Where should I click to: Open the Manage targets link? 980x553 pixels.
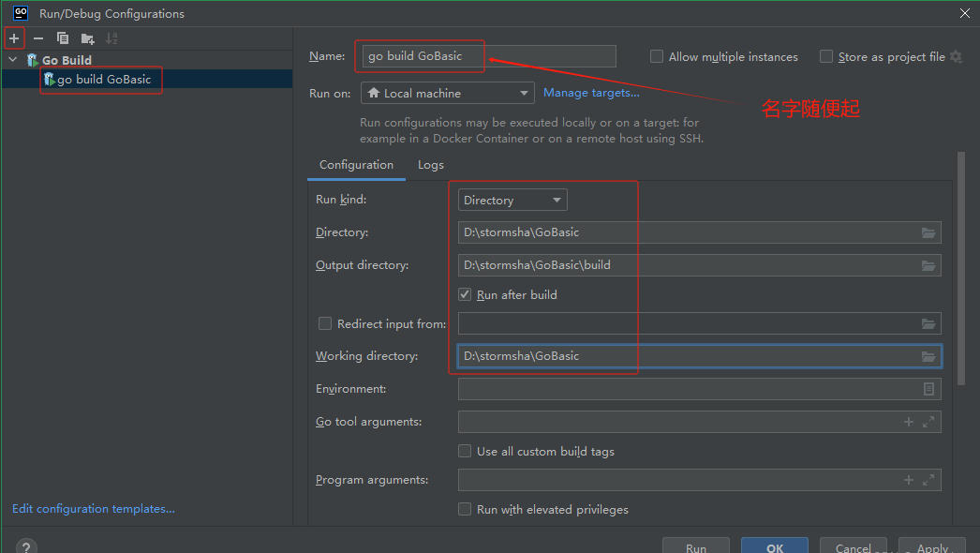click(591, 93)
